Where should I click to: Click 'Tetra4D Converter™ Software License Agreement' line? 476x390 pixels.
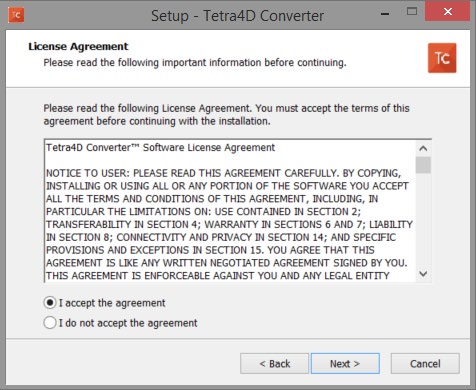(160, 147)
